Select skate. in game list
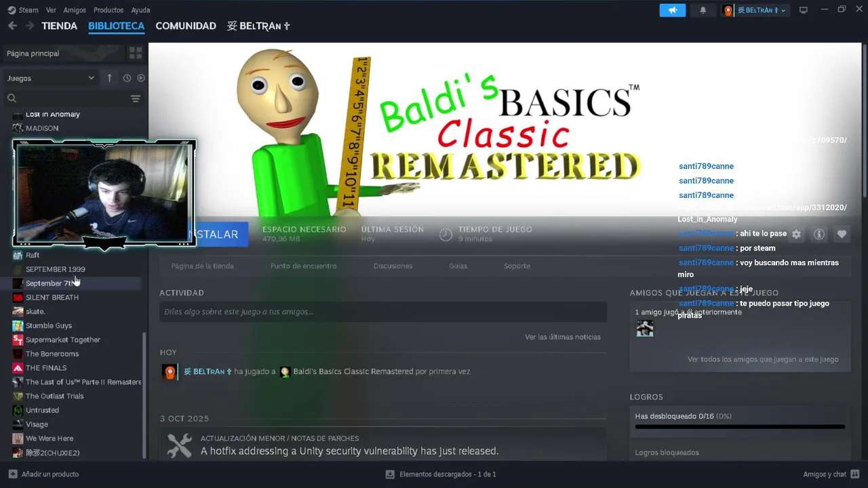 click(35, 312)
